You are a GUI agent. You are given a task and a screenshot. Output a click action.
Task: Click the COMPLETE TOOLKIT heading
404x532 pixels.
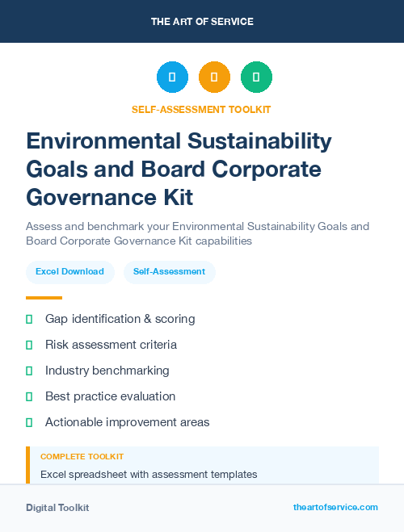click(82, 457)
